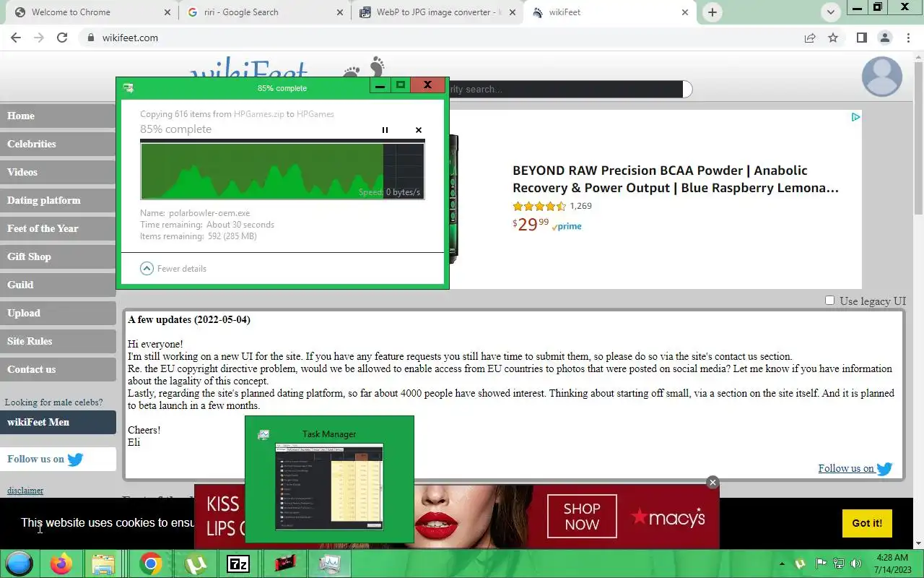Open the Start orb
The width and height of the screenshot is (924, 578).
(19, 564)
